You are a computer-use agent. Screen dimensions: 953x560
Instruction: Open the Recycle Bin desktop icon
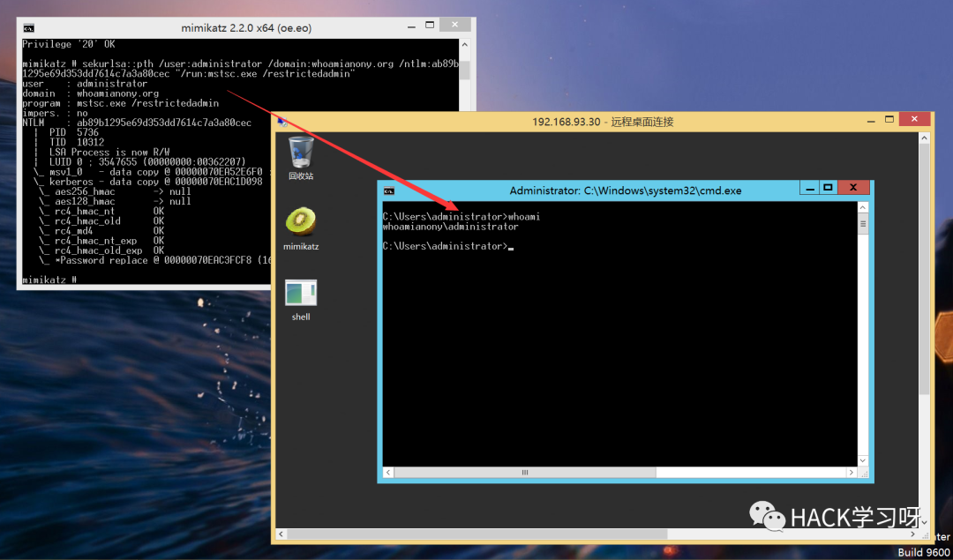click(x=301, y=158)
